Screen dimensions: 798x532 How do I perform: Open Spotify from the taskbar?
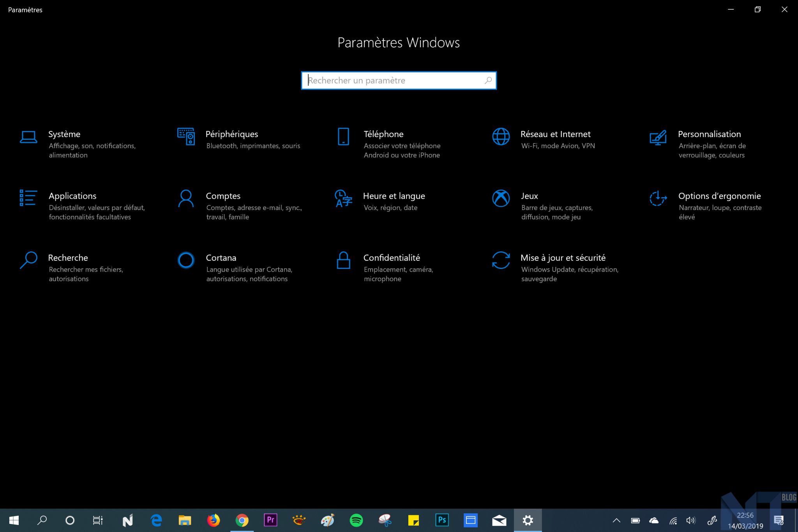point(356,520)
